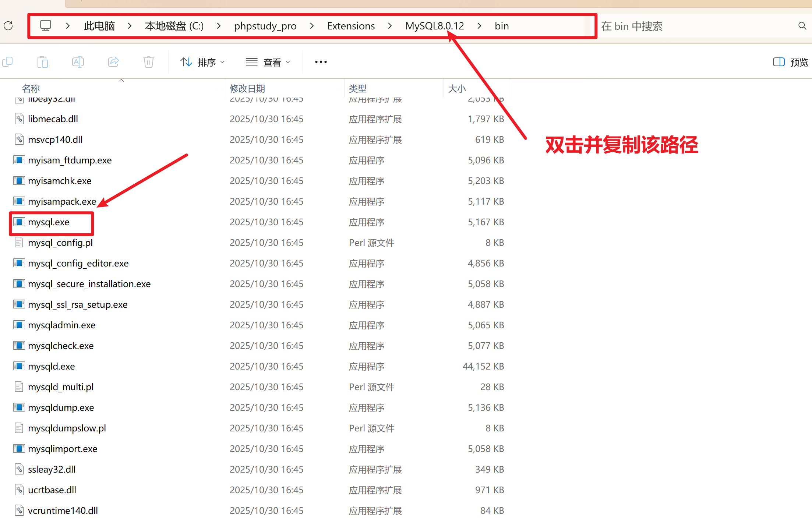The height and width of the screenshot is (519, 812).
Task: Open the view dropdown menu
Action: (268, 62)
